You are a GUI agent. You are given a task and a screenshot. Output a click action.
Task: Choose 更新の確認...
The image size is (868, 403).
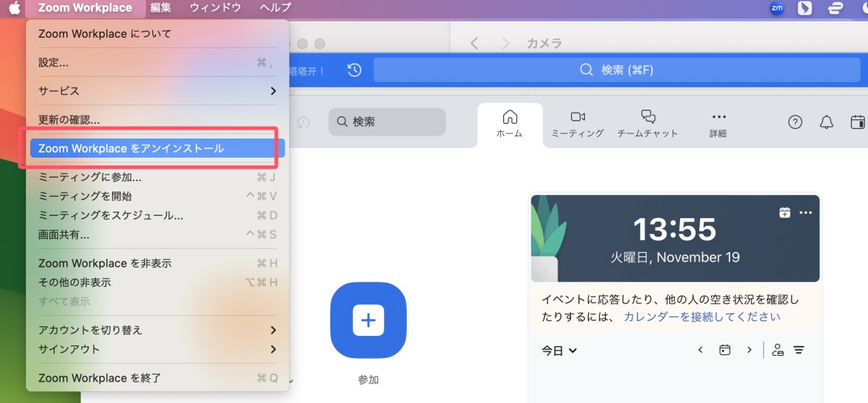[x=157, y=119]
